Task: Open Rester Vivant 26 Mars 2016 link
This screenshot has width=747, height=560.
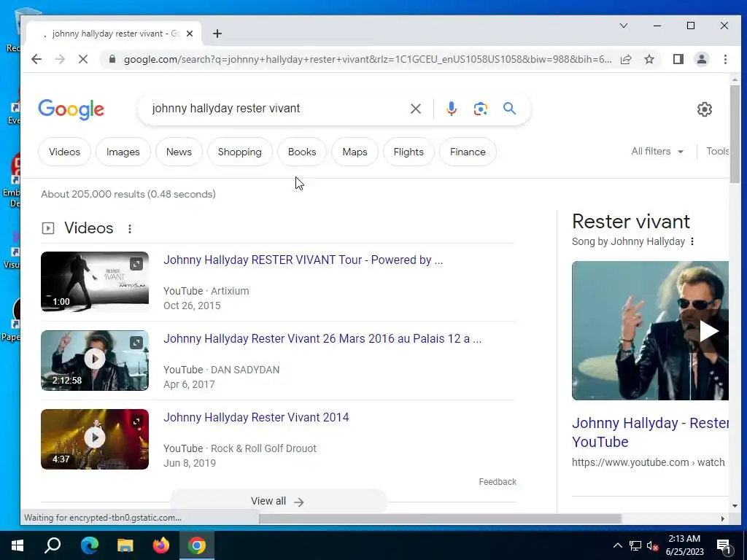Action: tap(322, 339)
